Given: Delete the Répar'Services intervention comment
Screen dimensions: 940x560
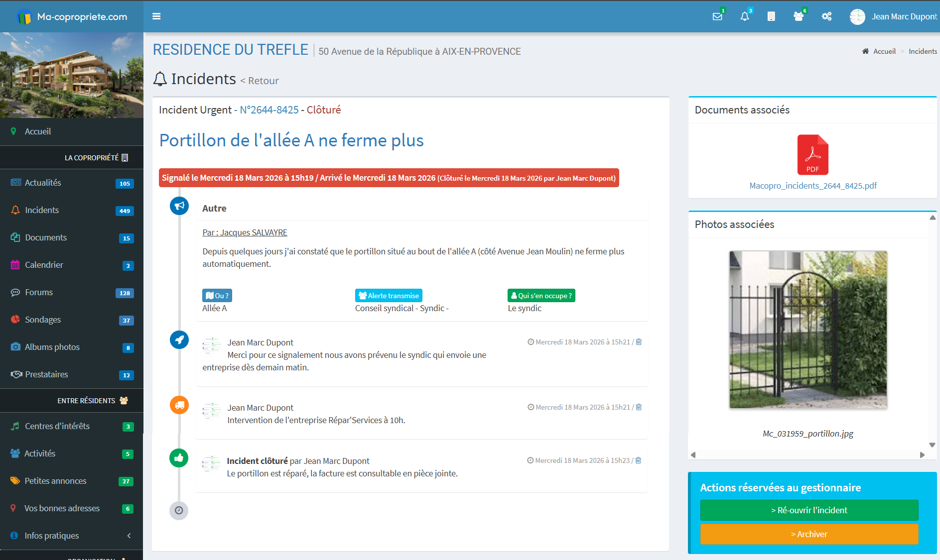Looking at the screenshot, I should pos(639,407).
